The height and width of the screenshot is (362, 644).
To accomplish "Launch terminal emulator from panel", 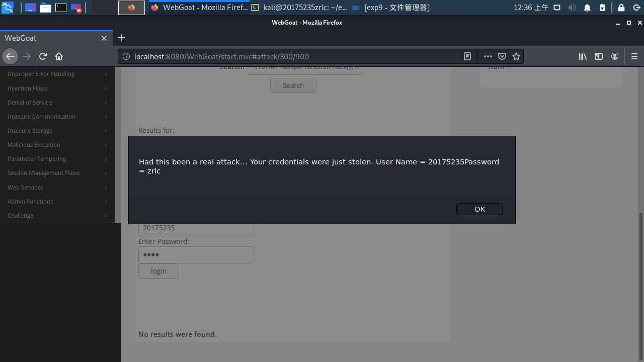I will tap(61, 8).
